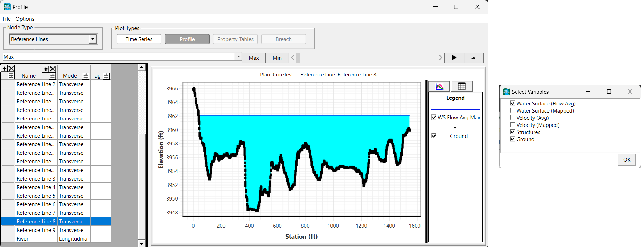Open the File menu
Viewport: 644px width, 247px height.
point(6,19)
